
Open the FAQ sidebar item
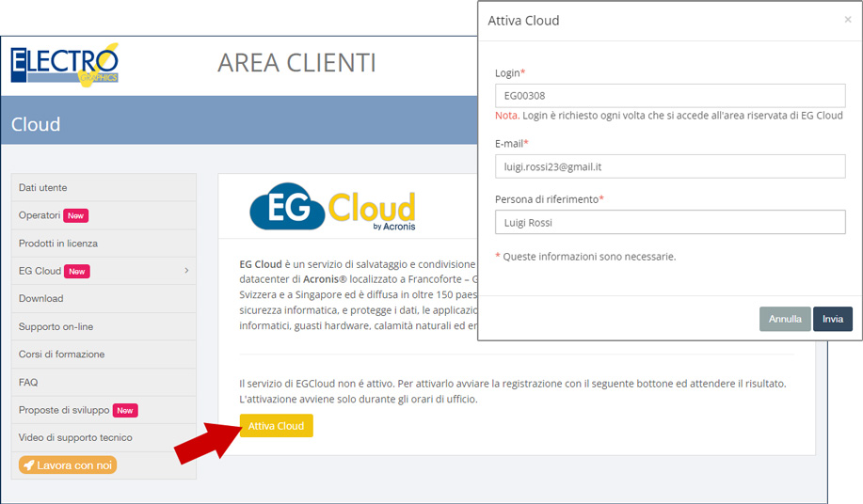point(104,382)
